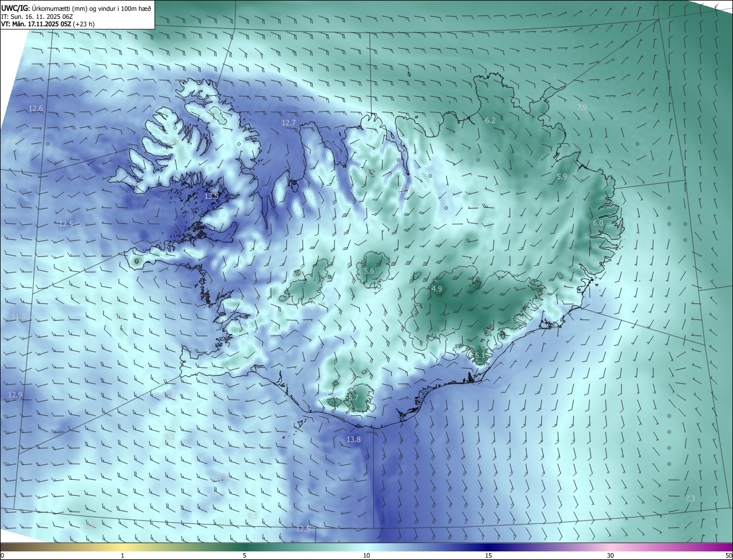The width and height of the screenshot is (733, 560).
Task: Click the 4.9 value label on map
Action: point(437,289)
